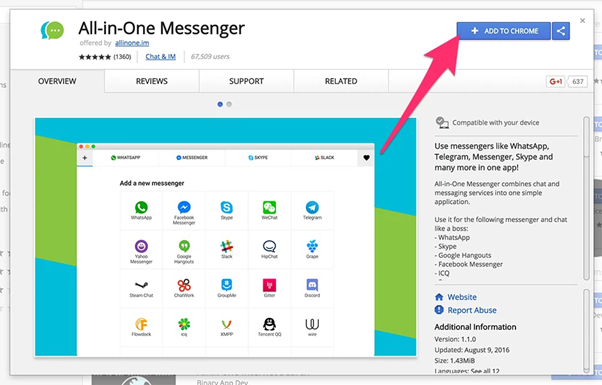Click the ICQ flower icon
The width and height of the screenshot is (602, 385).
pos(184,324)
